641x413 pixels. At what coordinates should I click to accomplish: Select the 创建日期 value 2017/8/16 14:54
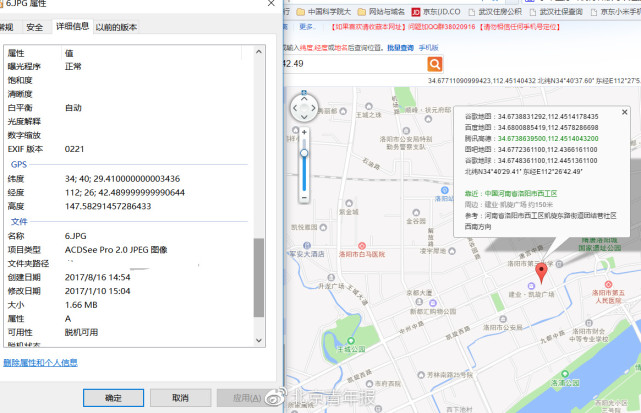98,277
